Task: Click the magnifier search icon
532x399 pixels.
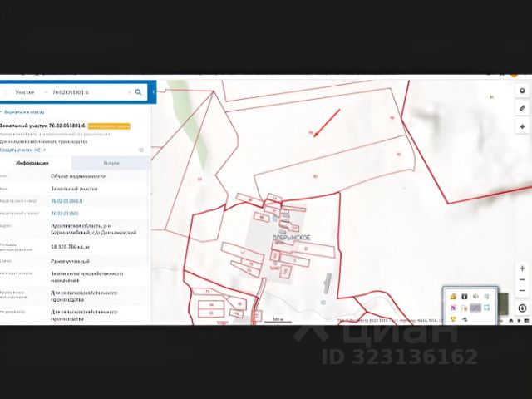Action: coord(139,92)
